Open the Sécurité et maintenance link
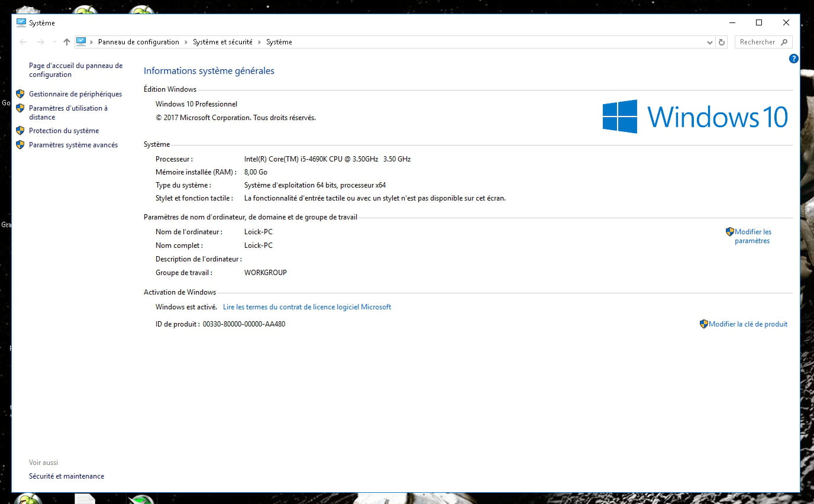Image resolution: width=814 pixels, height=504 pixels. coord(66,476)
